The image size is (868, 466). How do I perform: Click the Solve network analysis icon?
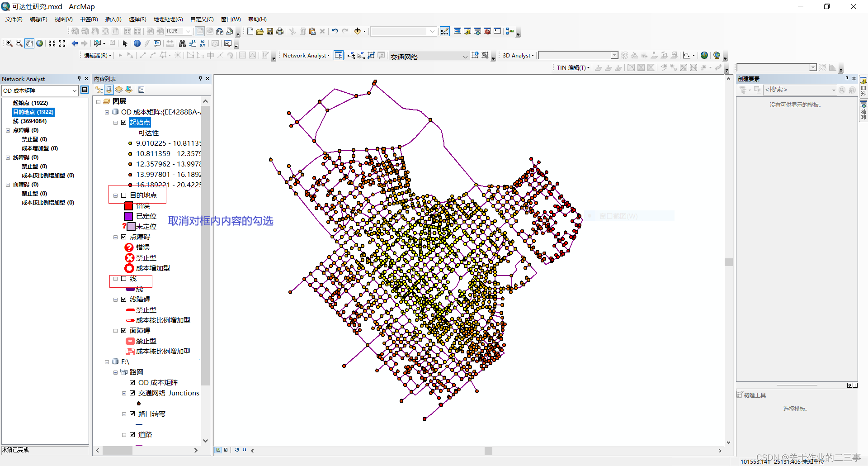coord(371,55)
